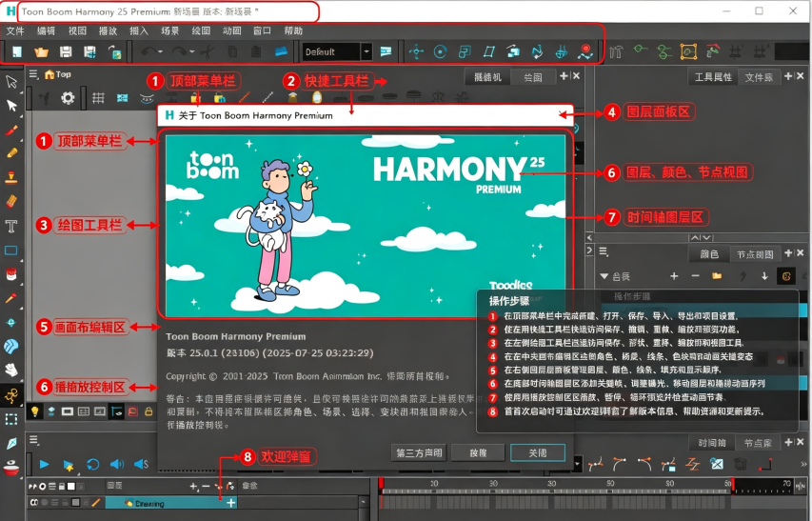The height and width of the screenshot is (521, 812).
Task: Click the gear settings icon in Camera view
Action: [x=68, y=98]
